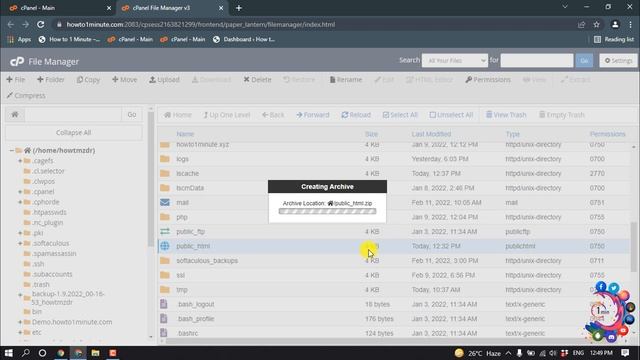Screen dimensions: 640x360
Task: Click the search Go button
Action: pyautogui.click(x=584, y=60)
